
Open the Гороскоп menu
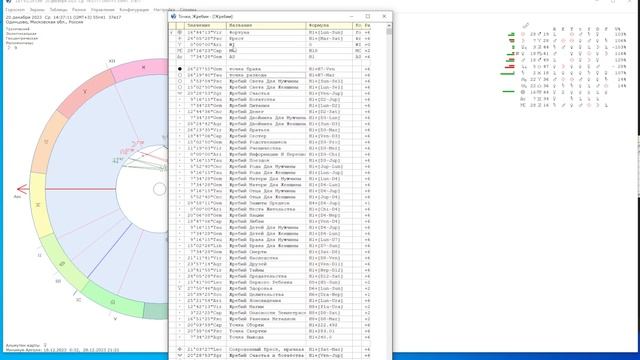tap(15, 9)
